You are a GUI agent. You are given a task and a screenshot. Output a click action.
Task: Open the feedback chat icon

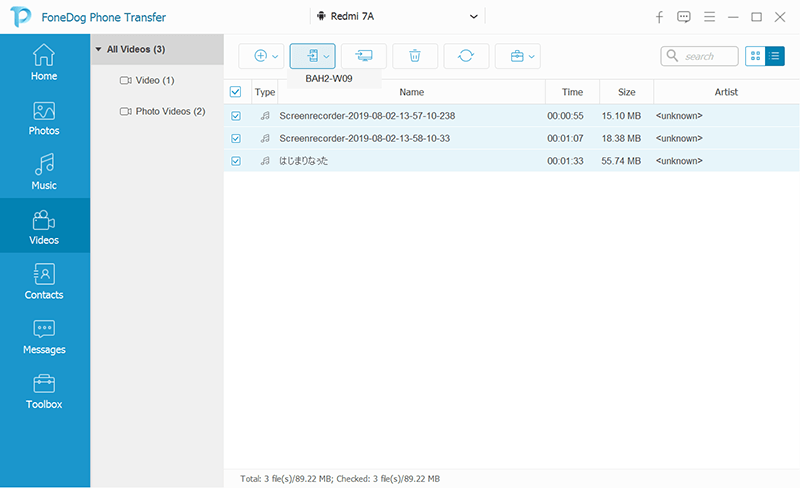tap(684, 17)
